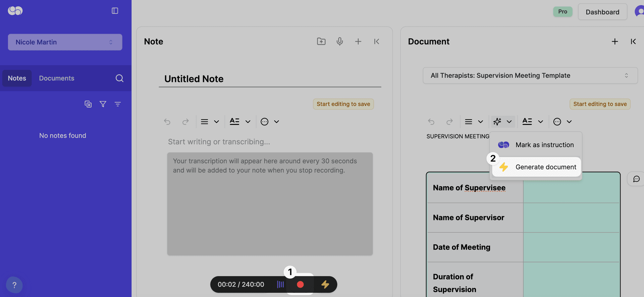644x297 pixels.
Task: Expand Document text formatting chevron
Action: click(540, 122)
